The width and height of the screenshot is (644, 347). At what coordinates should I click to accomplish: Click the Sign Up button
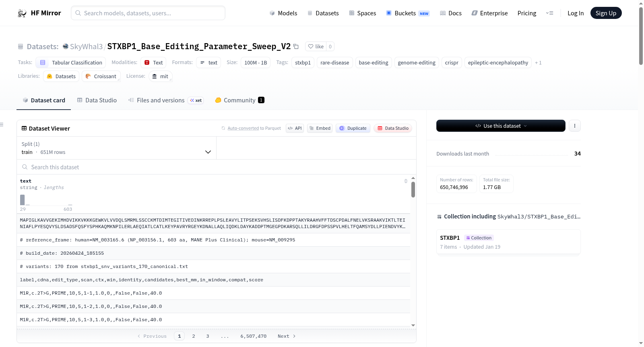(606, 13)
